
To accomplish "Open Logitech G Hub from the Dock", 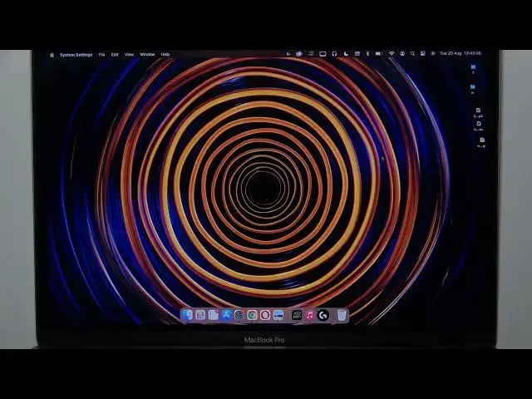I will [x=323, y=315].
